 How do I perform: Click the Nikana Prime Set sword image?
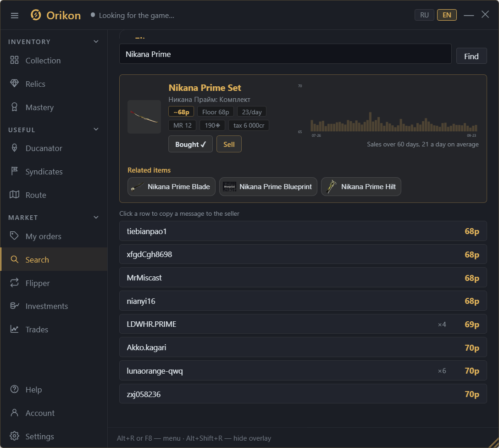point(144,117)
